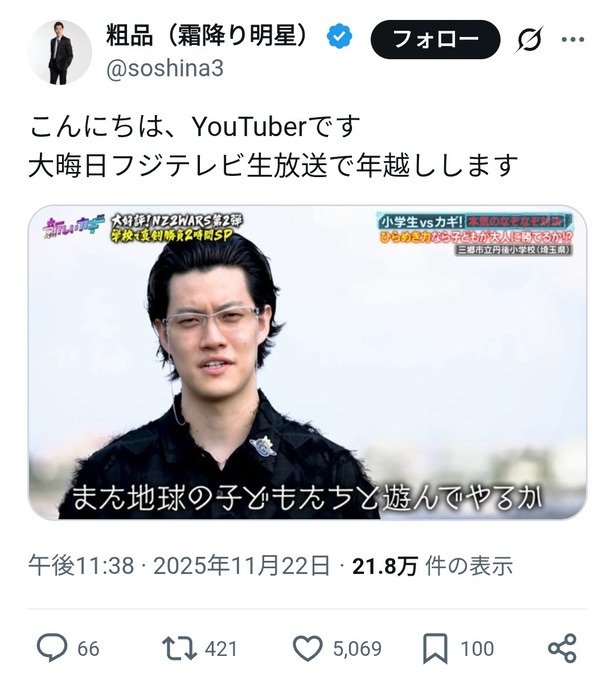Screen dimensions: 615x681
Task: Bookmark this post
Action: coord(435,648)
